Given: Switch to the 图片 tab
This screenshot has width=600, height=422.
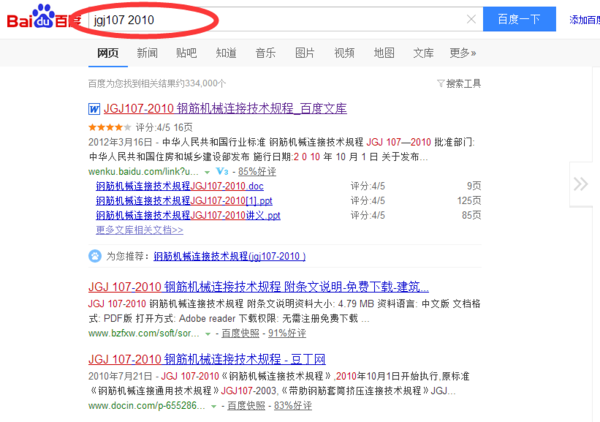Looking at the screenshot, I should [x=305, y=53].
